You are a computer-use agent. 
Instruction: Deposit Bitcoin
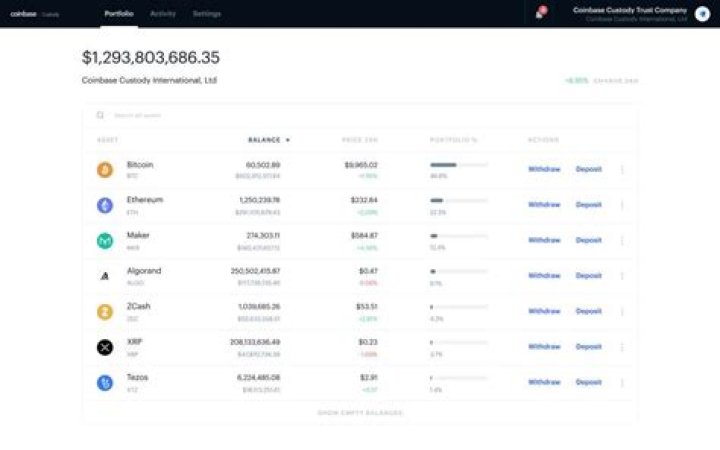(x=589, y=169)
